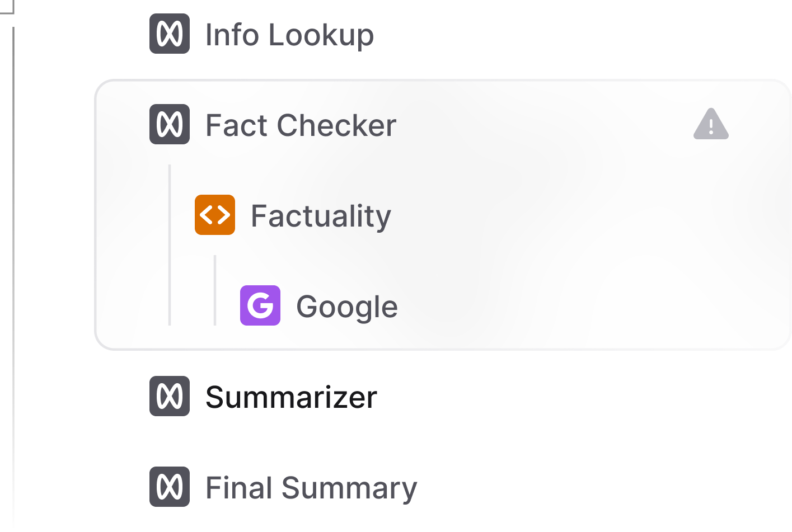Screen dimensions: 792x532
Task: Open the Factuality child step
Action: click(321, 216)
